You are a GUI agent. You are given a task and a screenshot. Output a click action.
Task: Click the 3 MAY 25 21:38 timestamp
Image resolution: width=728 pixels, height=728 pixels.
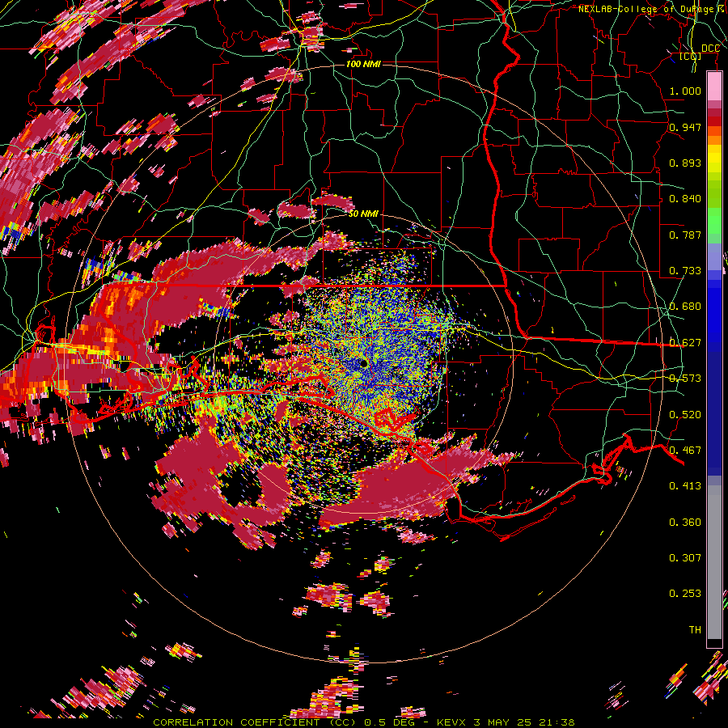524,722
